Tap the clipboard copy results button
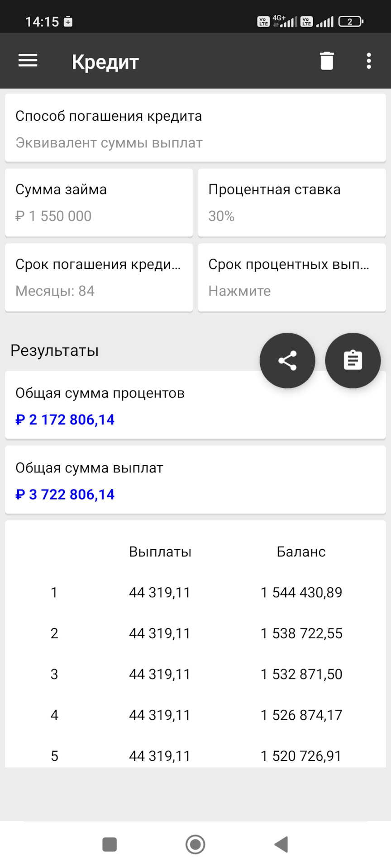This screenshot has width=391, height=868. coord(353,360)
